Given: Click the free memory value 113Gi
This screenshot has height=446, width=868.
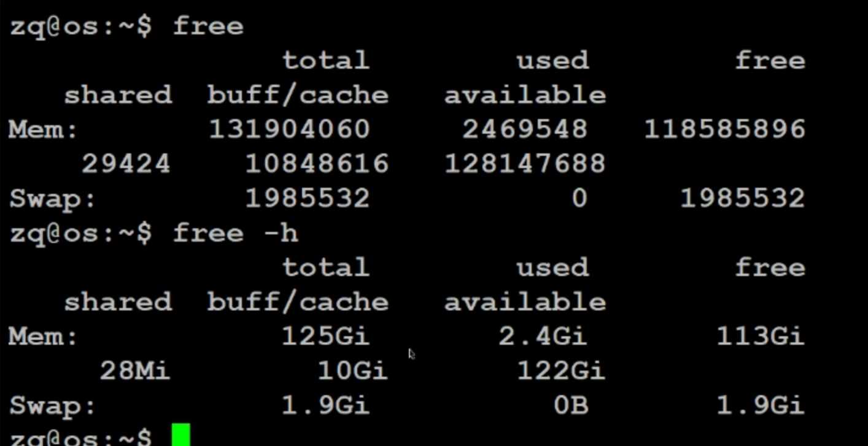Looking at the screenshot, I should [x=760, y=336].
